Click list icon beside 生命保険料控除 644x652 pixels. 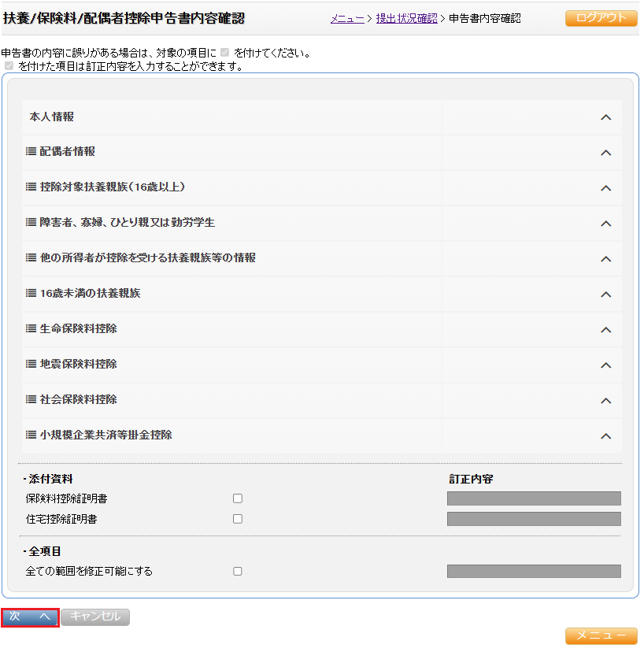click(x=31, y=328)
